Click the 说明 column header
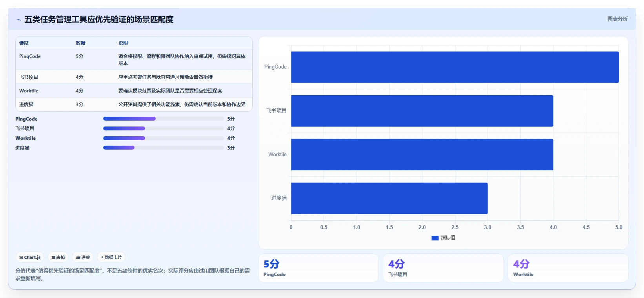The height and width of the screenshot is (298, 644). [123, 43]
